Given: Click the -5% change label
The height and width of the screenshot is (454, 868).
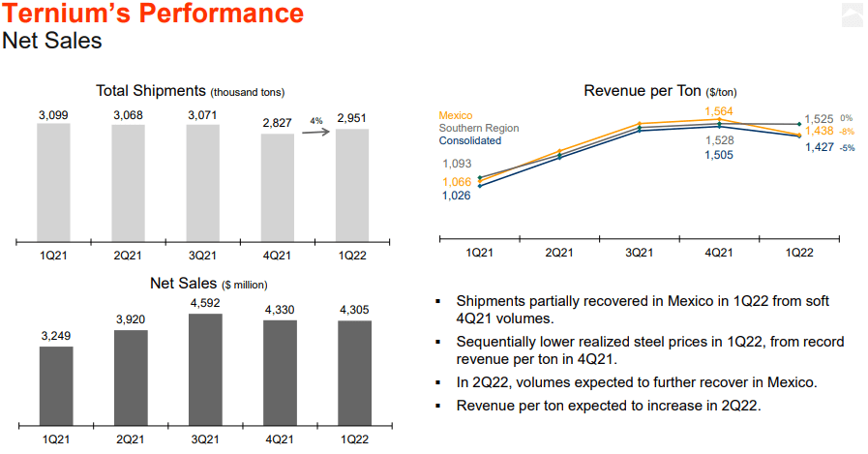Looking at the screenshot, I should tap(847, 148).
